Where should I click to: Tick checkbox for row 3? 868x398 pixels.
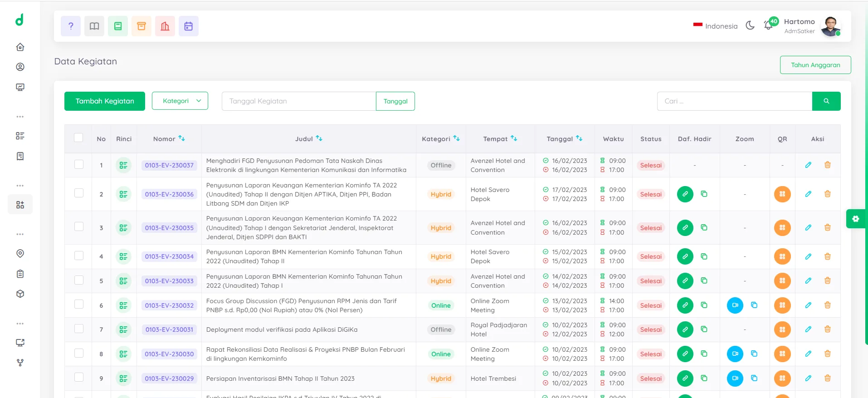pyautogui.click(x=79, y=226)
